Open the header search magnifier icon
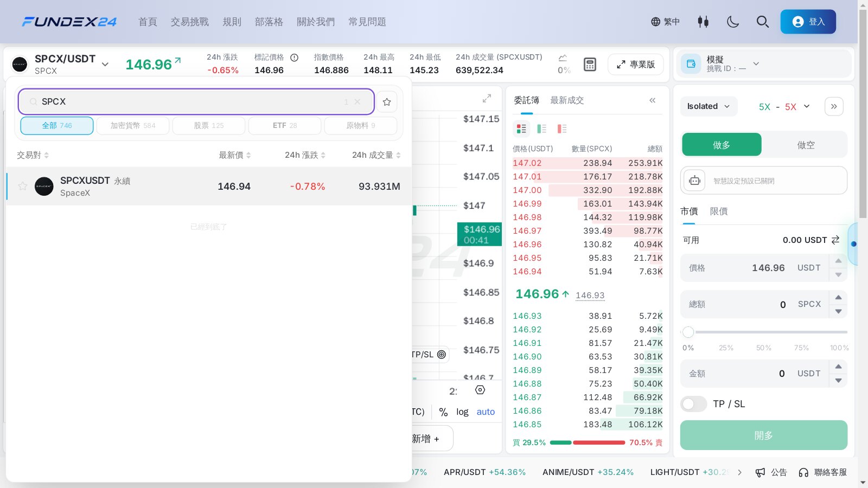Screen dimensions: 868x488 (x=763, y=22)
